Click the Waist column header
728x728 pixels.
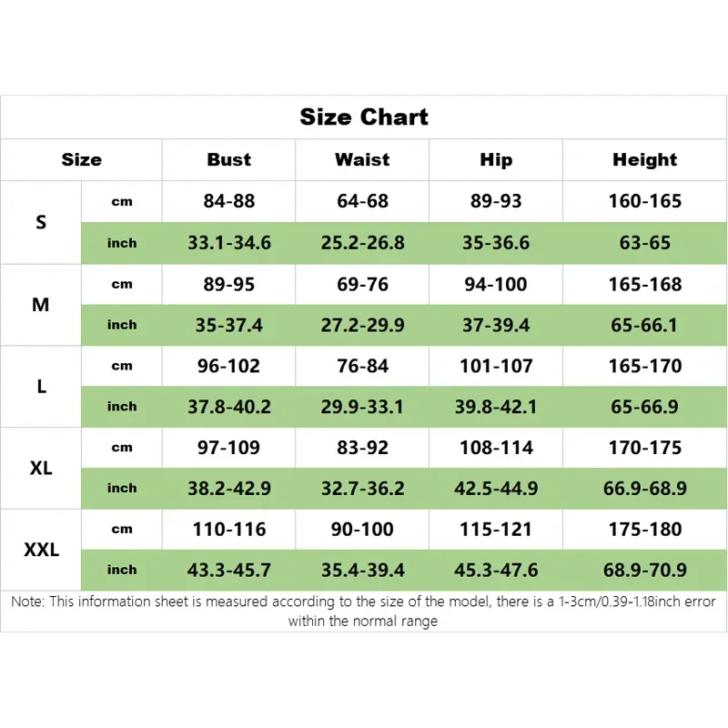coord(362,160)
